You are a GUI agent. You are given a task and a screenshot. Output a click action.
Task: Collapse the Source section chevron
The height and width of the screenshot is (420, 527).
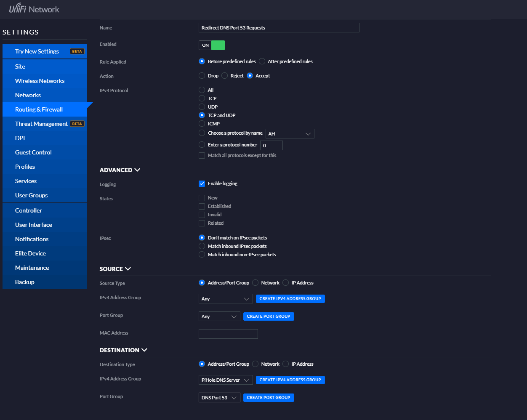[128, 269]
